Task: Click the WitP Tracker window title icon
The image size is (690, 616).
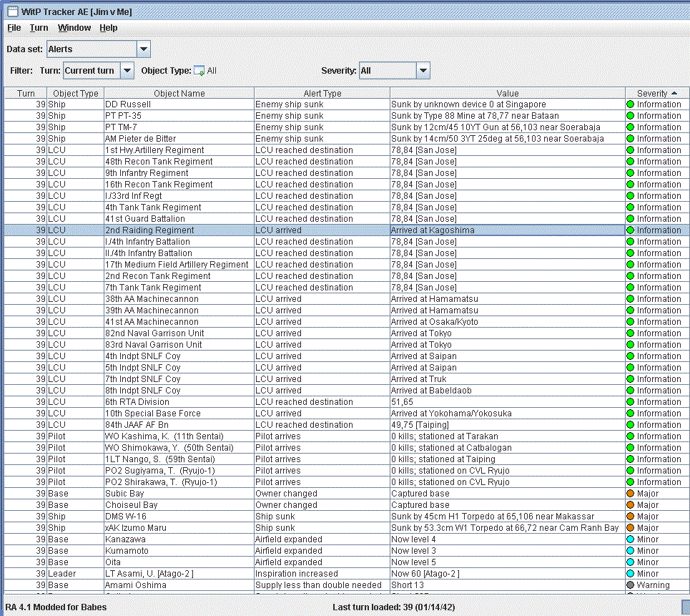Action: point(12,11)
